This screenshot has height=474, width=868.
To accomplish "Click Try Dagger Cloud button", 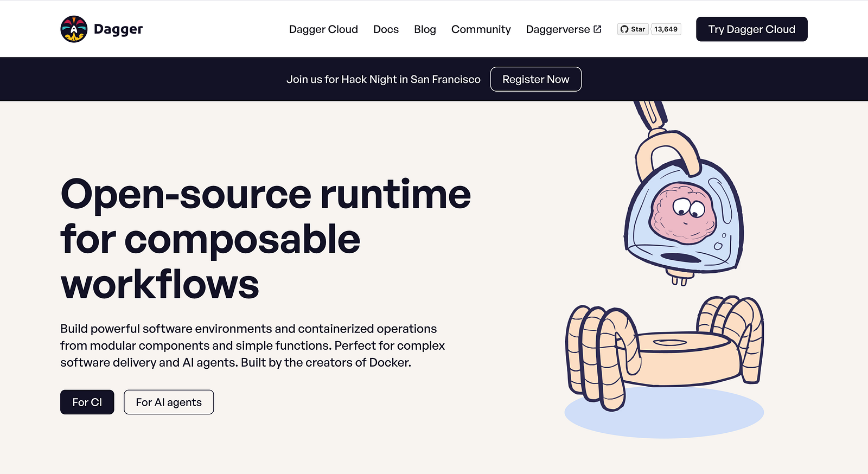I will pos(751,29).
